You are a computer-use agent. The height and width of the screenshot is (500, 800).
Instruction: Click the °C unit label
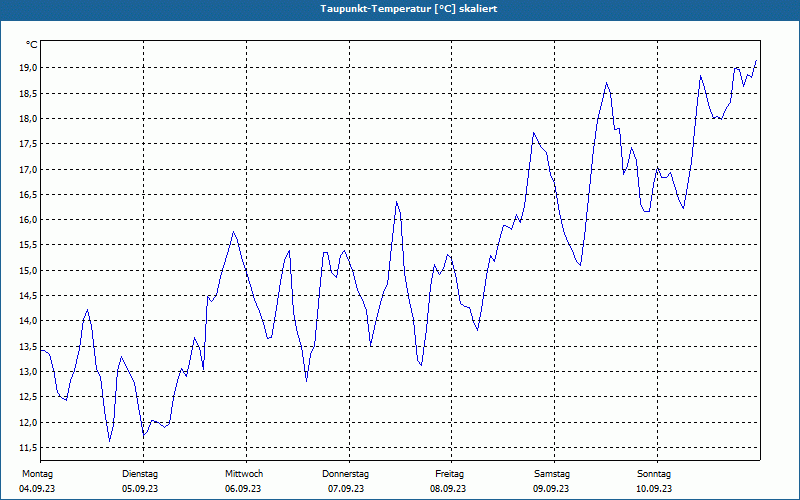pyautogui.click(x=32, y=45)
